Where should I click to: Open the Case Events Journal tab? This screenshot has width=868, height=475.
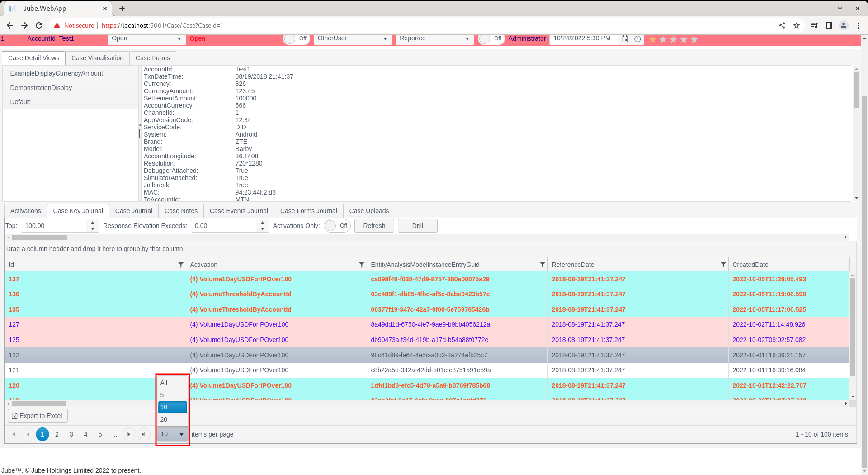pyautogui.click(x=239, y=211)
